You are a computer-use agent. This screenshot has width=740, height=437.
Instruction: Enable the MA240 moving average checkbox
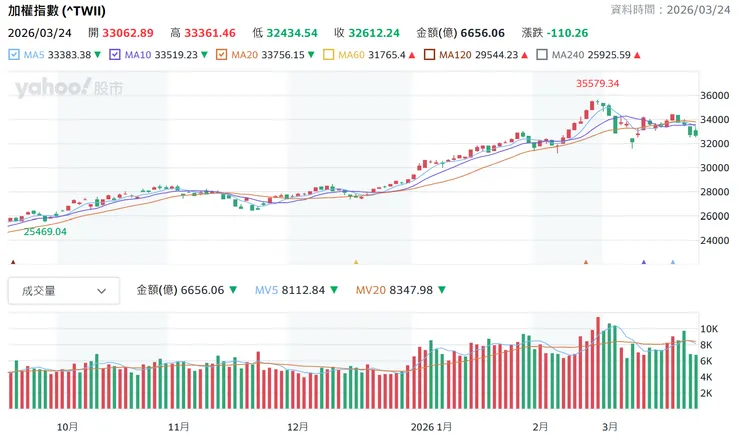(x=542, y=55)
